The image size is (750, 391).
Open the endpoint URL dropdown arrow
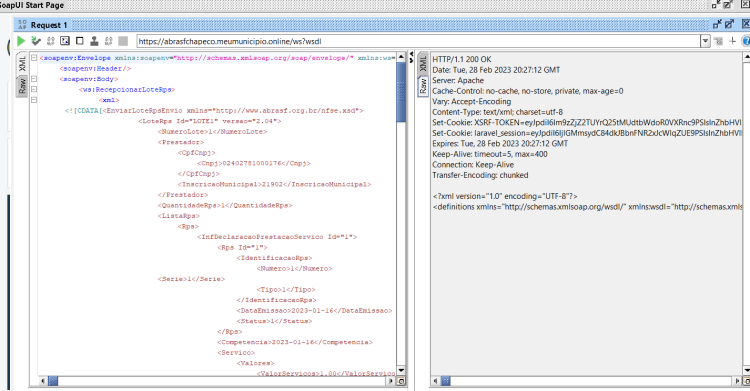(x=706, y=41)
